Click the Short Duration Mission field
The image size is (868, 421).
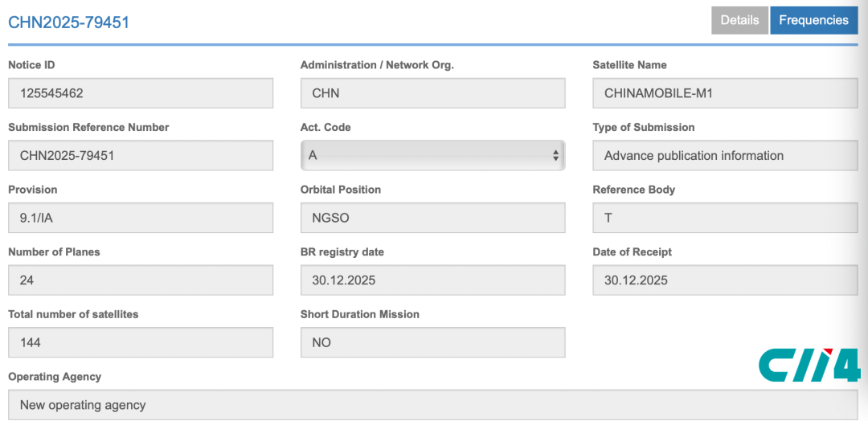432,342
